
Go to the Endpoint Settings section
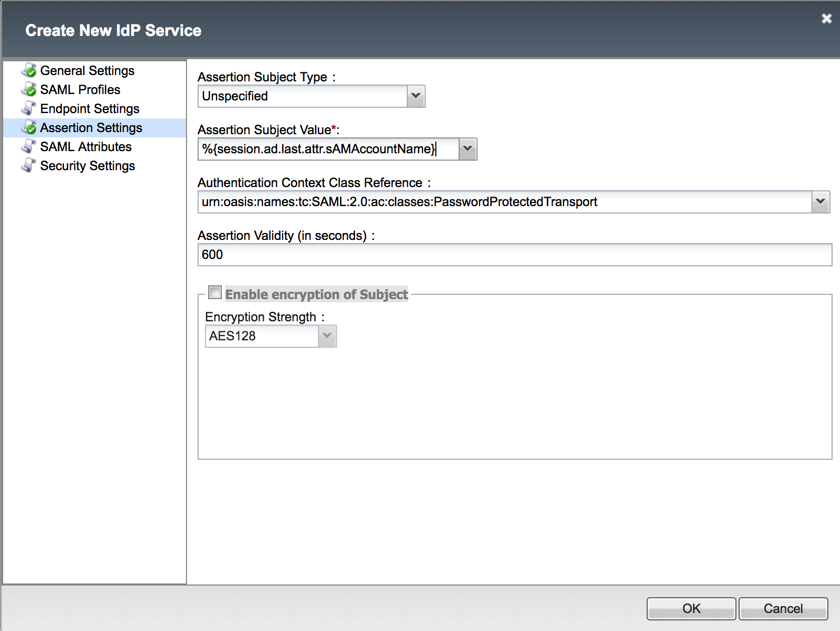90,108
